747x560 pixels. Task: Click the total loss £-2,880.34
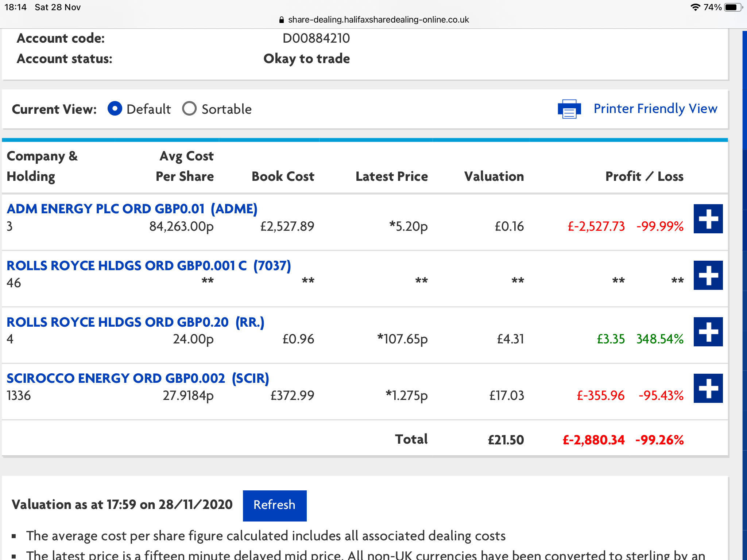pyautogui.click(x=593, y=440)
